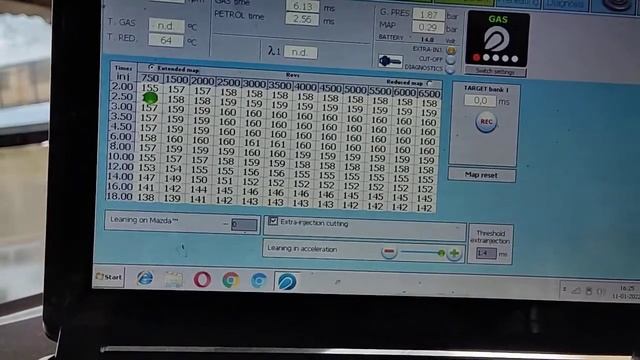The width and height of the screenshot is (640, 360).
Task: Click map cell 161 at row 8.00, column 3000
Action: (252, 143)
